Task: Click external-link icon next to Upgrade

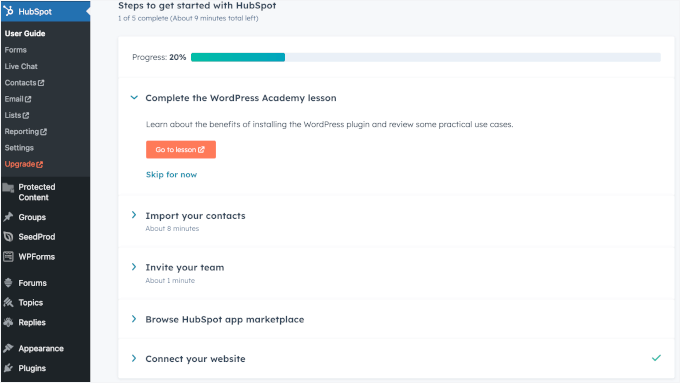Action: coord(40,164)
